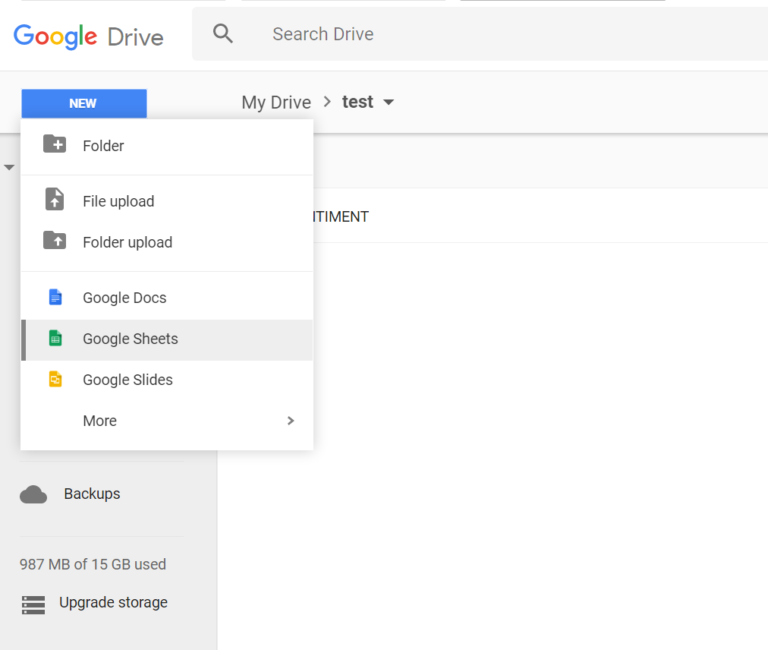Collapse the sidebar tree arrow
768x650 pixels.
coord(9,167)
